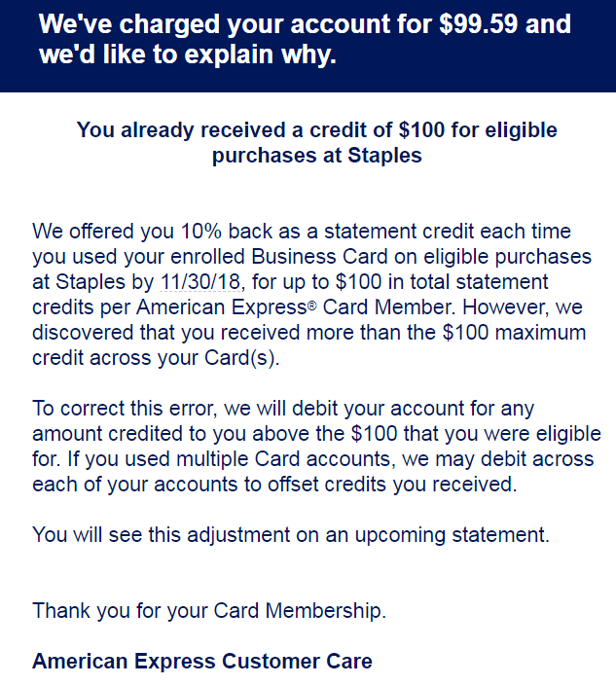The height and width of the screenshot is (685, 616).
Task: Click the "To correct this error" text
Action: [125, 409]
